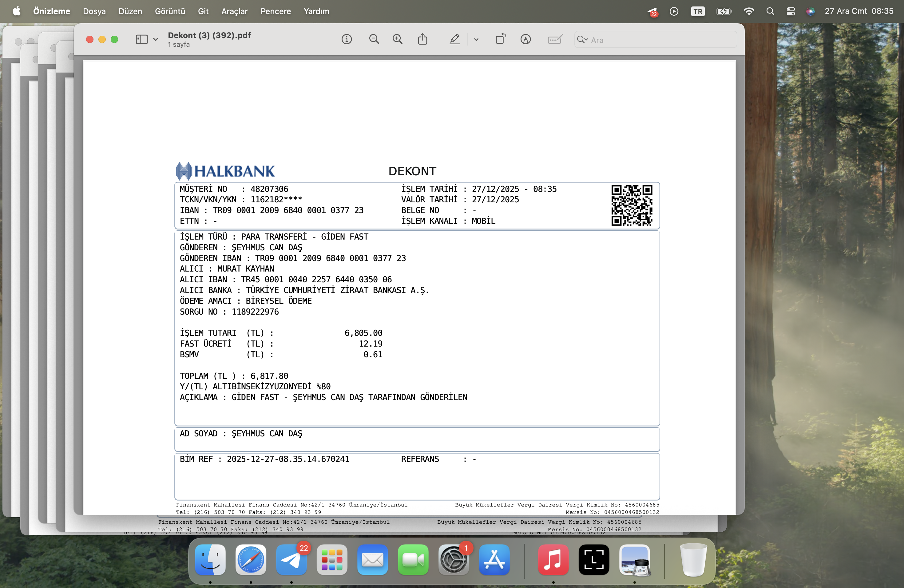Screen dimensions: 904x588
Task: Open Finder from the Dock
Action: (x=210, y=559)
